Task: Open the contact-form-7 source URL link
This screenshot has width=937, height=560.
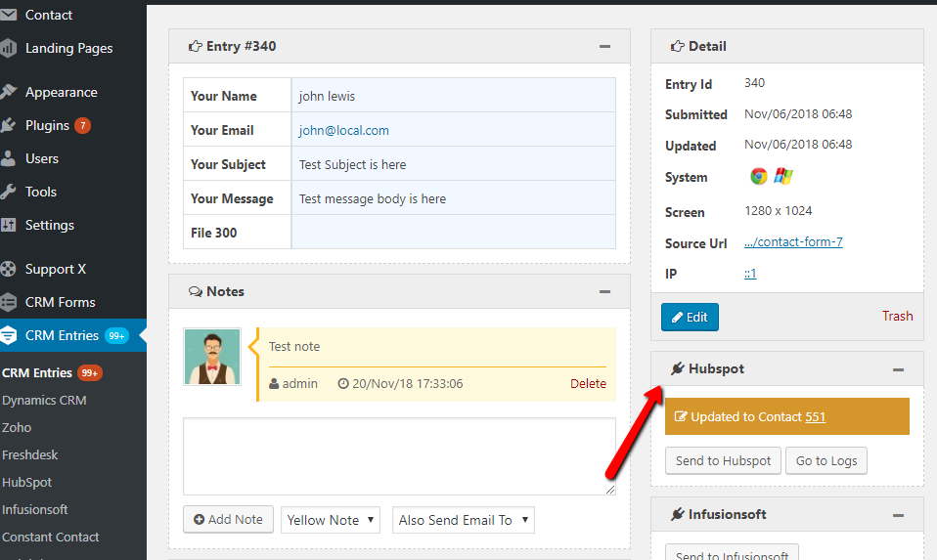Action: click(x=793, y=241)
